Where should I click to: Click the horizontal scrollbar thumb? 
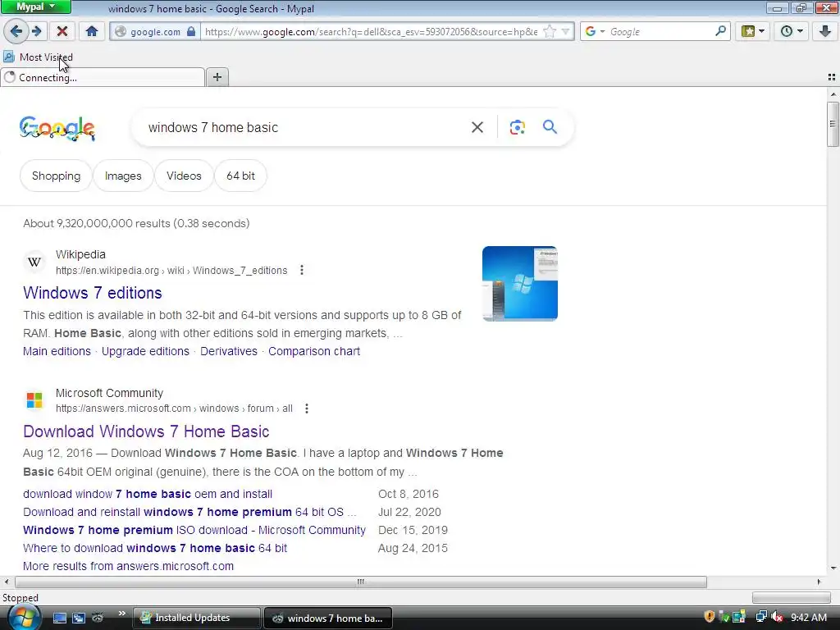[x=361, y=582]
